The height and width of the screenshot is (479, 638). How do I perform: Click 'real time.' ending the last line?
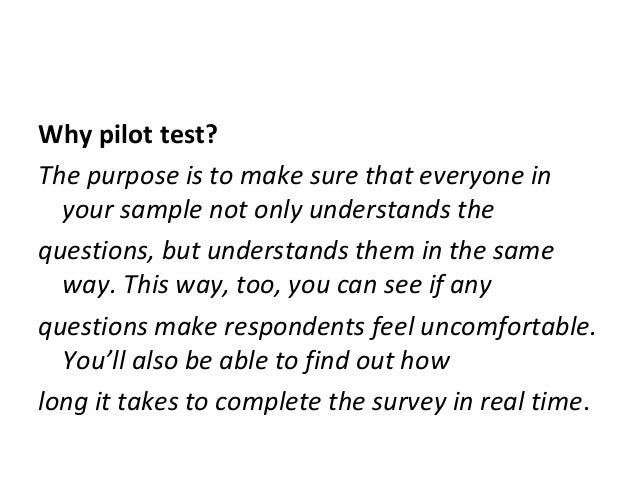[x=535, y=401]
